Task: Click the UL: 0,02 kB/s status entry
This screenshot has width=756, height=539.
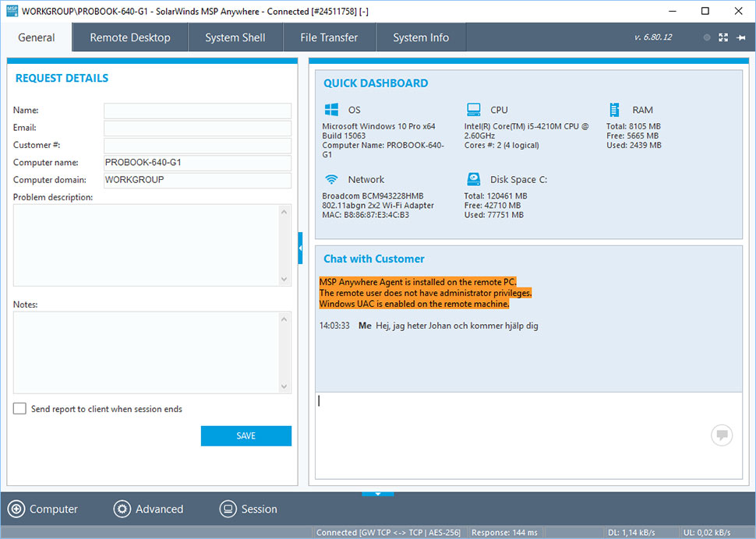Action: click(x=707, y=532)
